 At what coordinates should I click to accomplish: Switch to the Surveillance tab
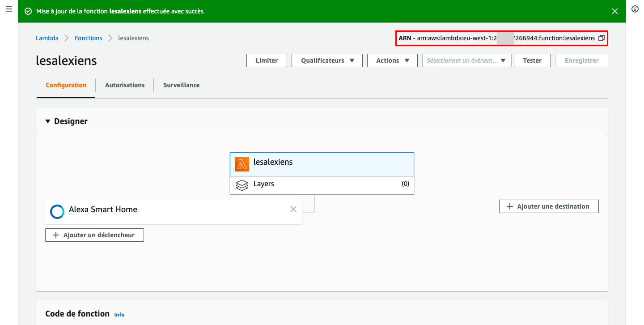tap(181, 85)
